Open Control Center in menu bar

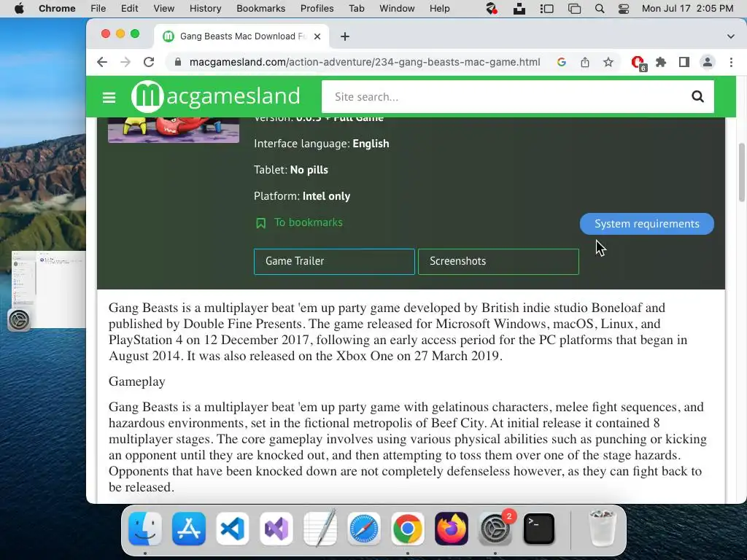coord(623,9)
